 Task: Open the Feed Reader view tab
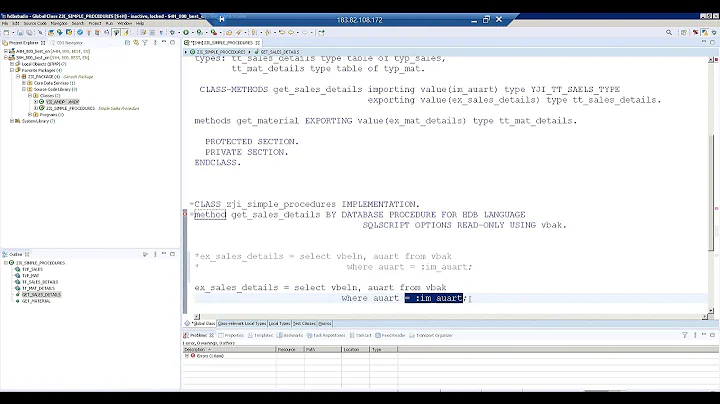[x=390, y=336]
